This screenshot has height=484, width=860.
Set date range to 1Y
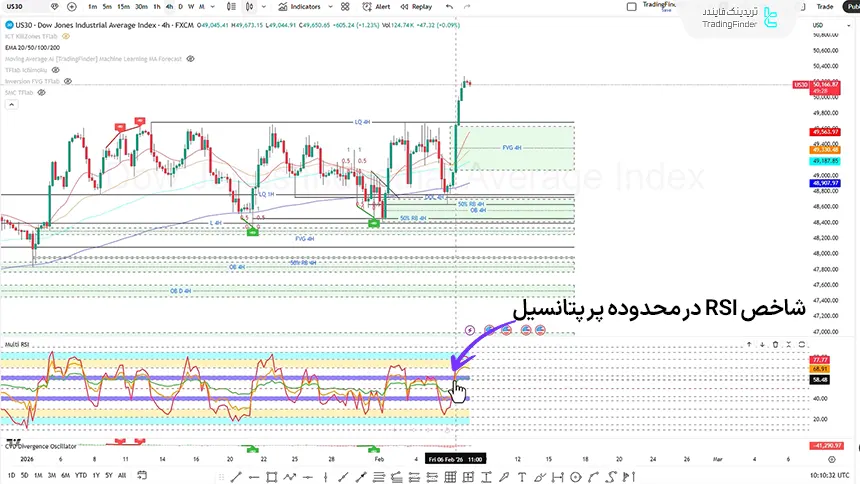point(97,475)
